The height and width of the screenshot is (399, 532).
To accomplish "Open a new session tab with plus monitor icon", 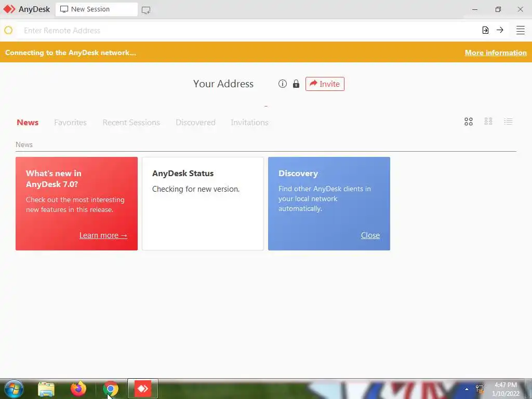I will pyautogui.click(x=146, y=10).
